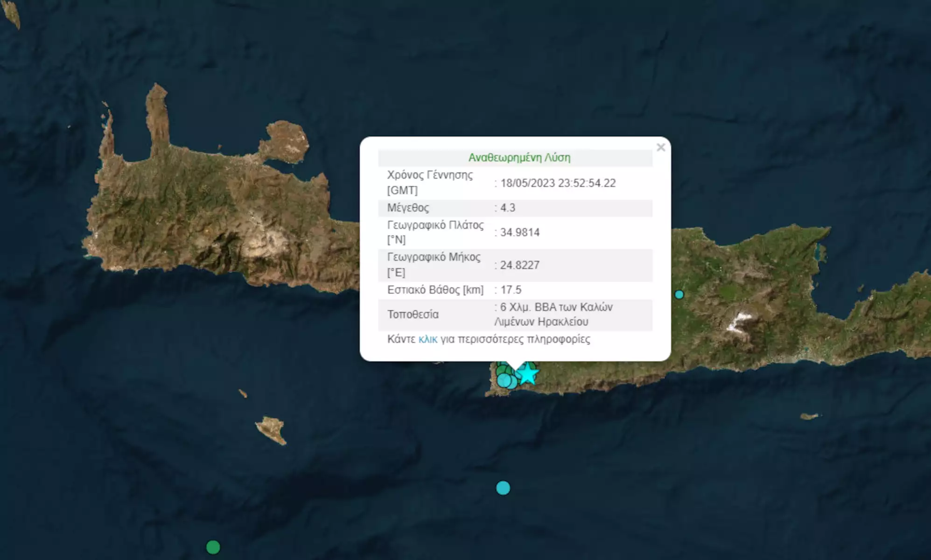Image resolution: width=931 pixels, height=560 pixels.
Task: Click the magnitude value 4.3
Action: click(x=508, y=208)
